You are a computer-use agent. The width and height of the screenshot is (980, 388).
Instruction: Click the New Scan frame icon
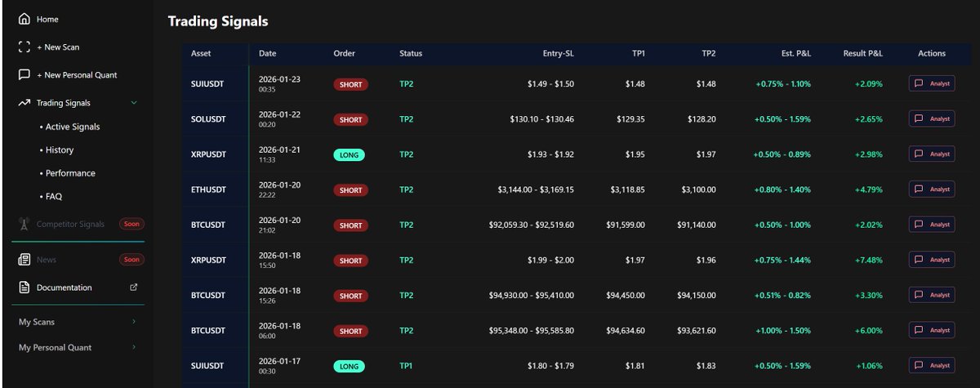[24, 47]
